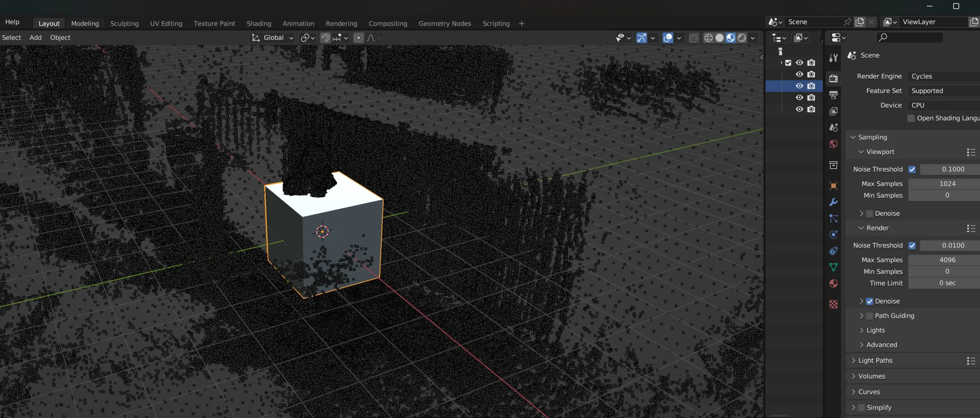This screenshot has height=418, width=980.
Task: Enable the Viewport Denoise checkbox
Action: tap(870, 214)
